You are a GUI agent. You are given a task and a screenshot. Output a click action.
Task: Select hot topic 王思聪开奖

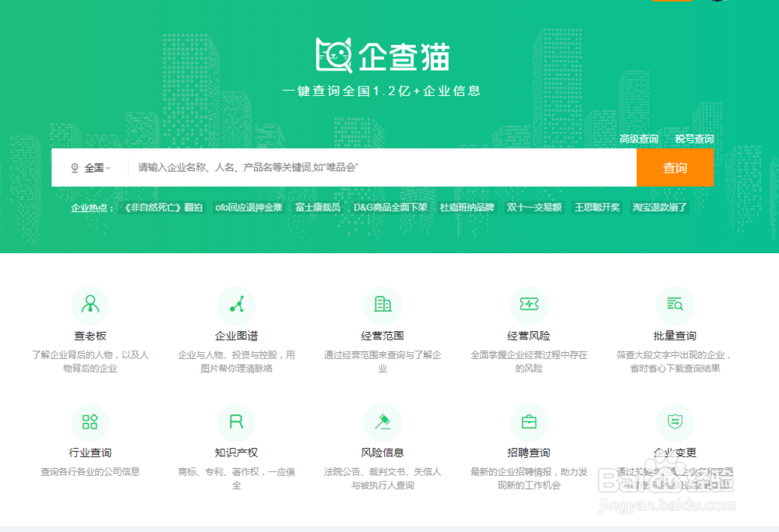[x=597, y=207]
